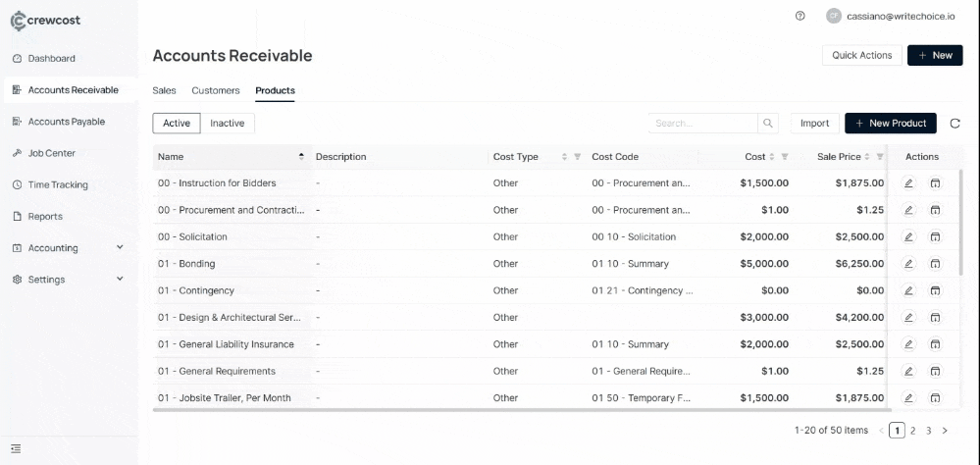Toggle sort order on the Name column
This screenshot has width=980, height=465.
[300, 157]
